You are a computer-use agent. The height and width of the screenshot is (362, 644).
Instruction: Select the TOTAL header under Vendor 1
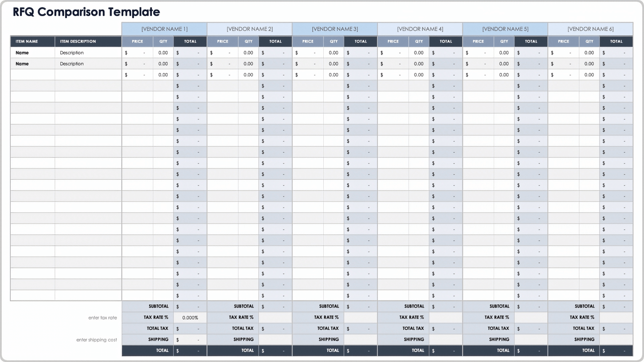pos(190,41)
